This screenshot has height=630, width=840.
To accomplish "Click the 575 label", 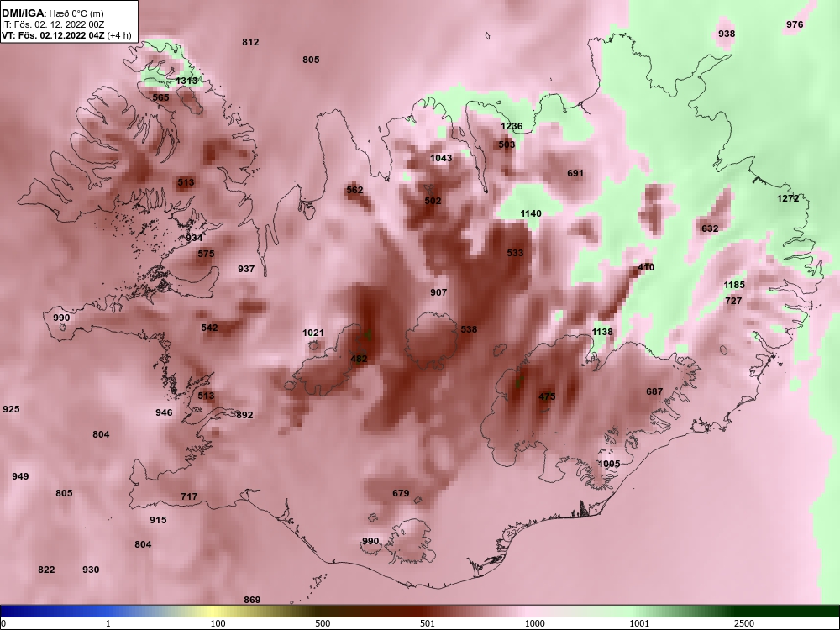I will (206, 254).
